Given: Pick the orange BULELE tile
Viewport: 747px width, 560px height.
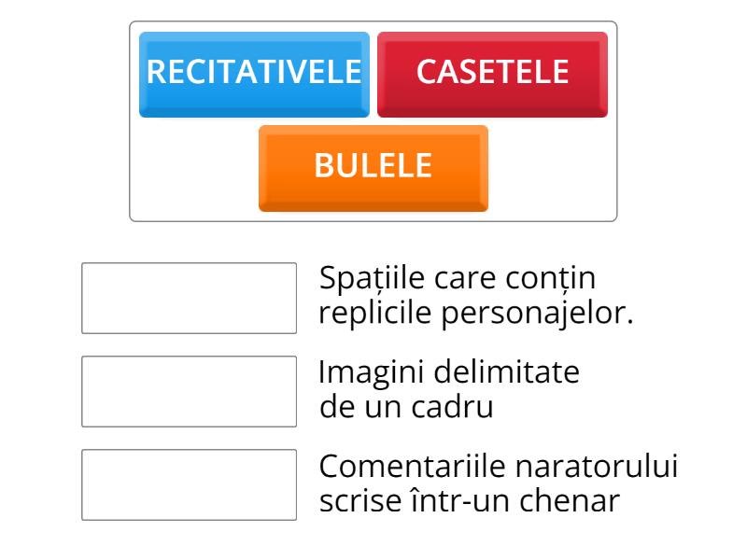Looking at the screenshot, I should point(373,168).
